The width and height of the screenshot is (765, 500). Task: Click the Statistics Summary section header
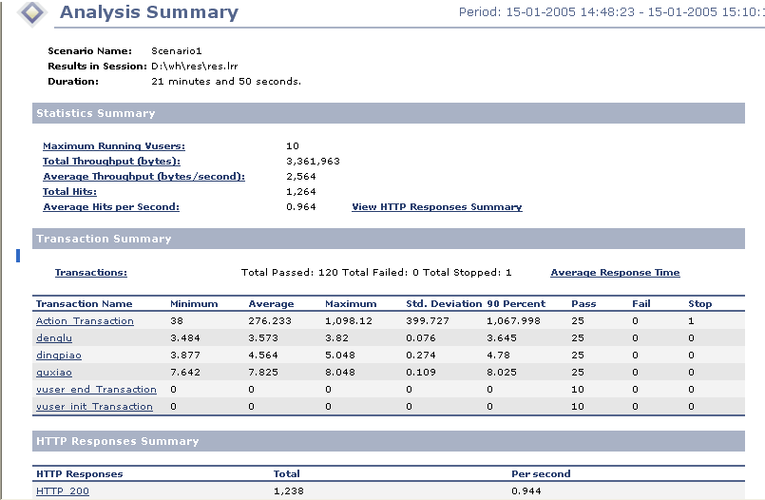point(96,113)
